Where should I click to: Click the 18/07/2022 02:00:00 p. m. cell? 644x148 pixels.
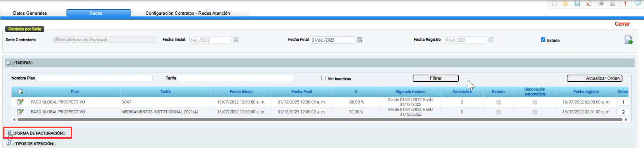tap(586, 102)
